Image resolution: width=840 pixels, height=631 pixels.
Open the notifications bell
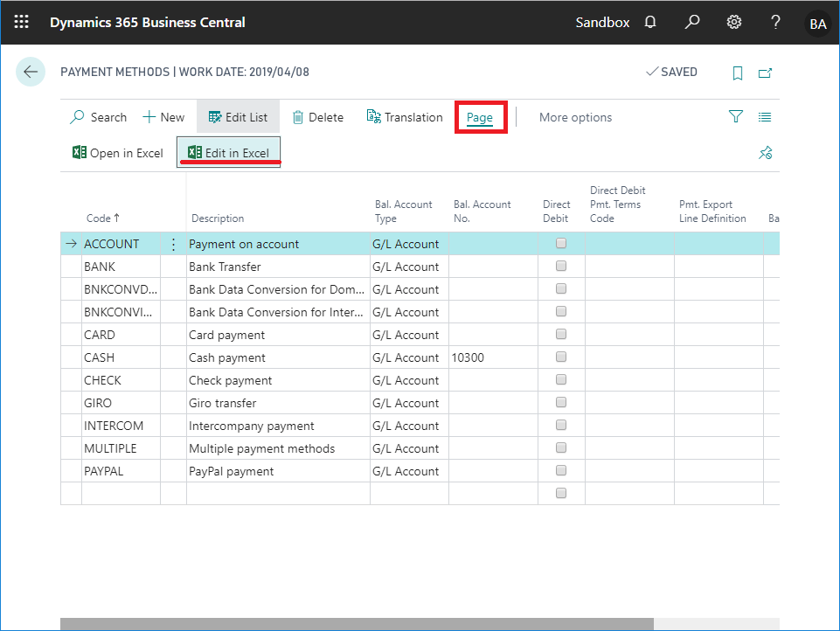pyautogui.click(x=649, y=22)
